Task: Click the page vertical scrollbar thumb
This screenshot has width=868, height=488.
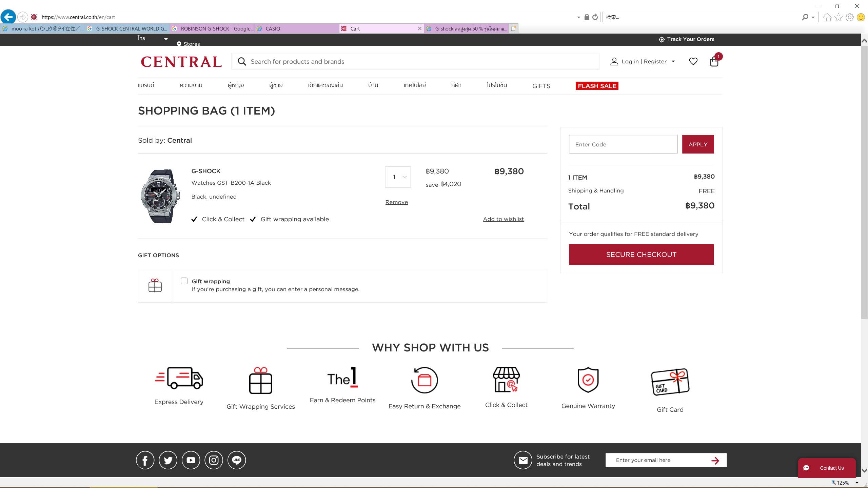Action: click(864, 182)
